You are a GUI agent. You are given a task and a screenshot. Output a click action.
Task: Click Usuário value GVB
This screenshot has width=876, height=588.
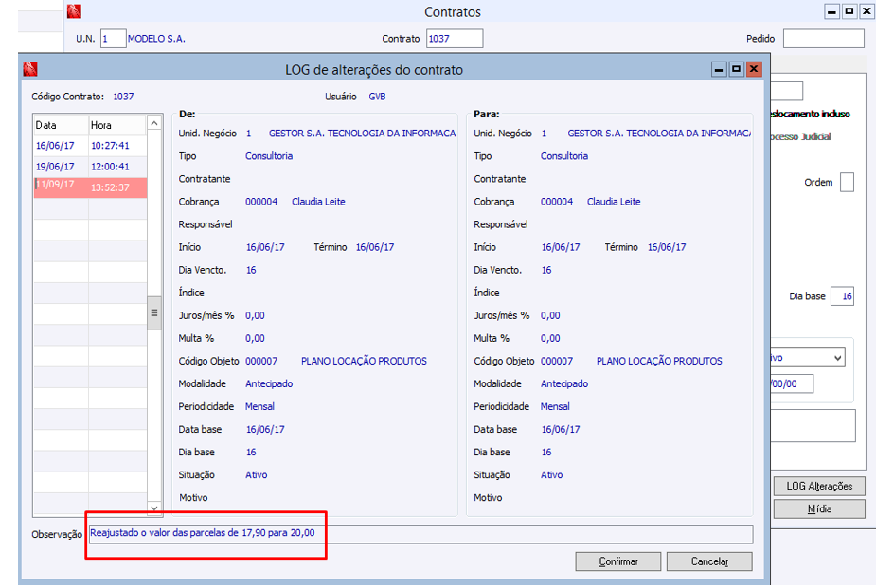[x=377, y=97]
